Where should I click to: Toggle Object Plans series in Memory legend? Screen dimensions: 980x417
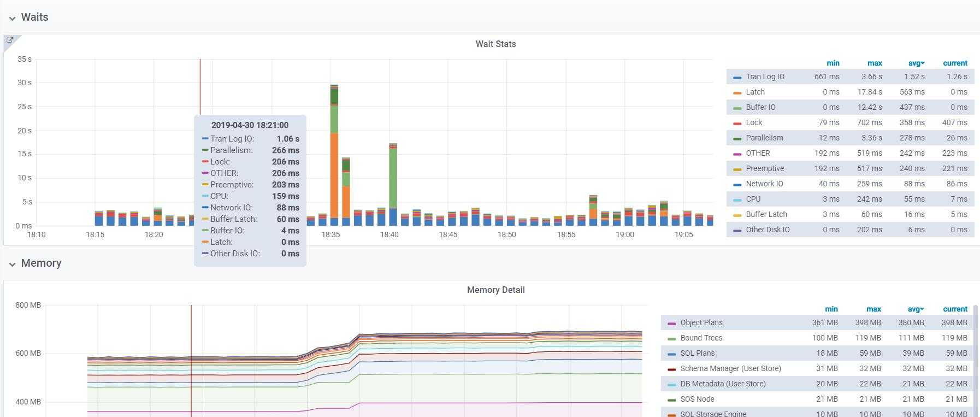tap(701, 323)
